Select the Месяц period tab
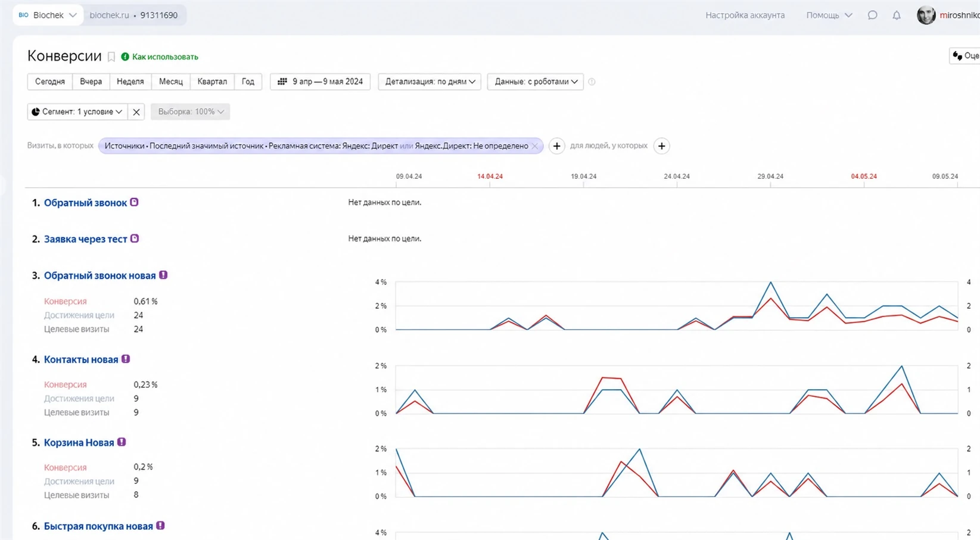 pos(171,82)
